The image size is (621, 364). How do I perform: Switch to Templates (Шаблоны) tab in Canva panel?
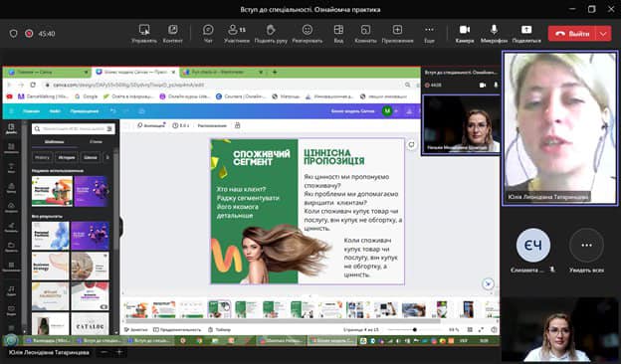click(x=55, y=141)
